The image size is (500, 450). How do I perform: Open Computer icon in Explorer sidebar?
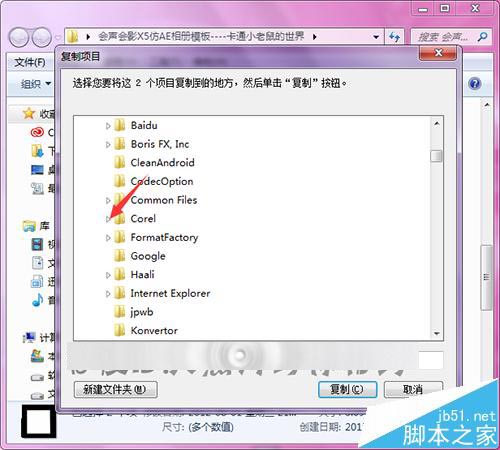click(x=29, y=338)
